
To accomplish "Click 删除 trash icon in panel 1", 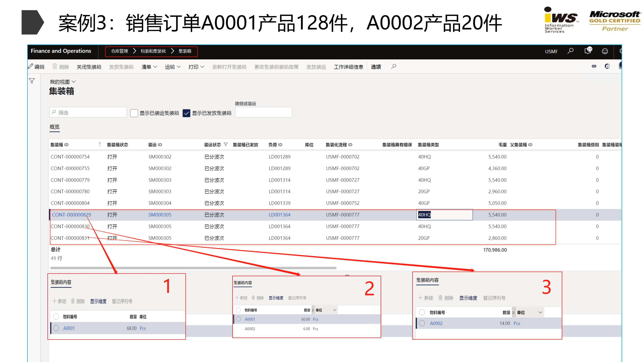I will (x=73, y=301).
